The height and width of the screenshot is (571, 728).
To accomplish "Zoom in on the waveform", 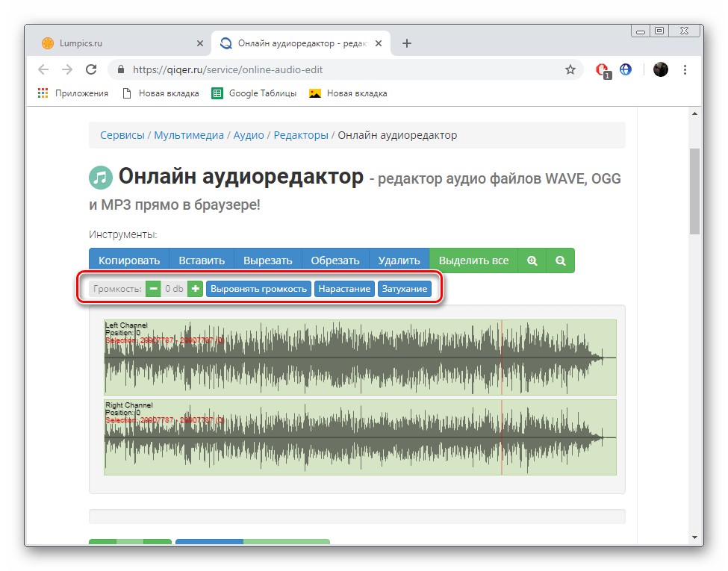I will 532,260.
